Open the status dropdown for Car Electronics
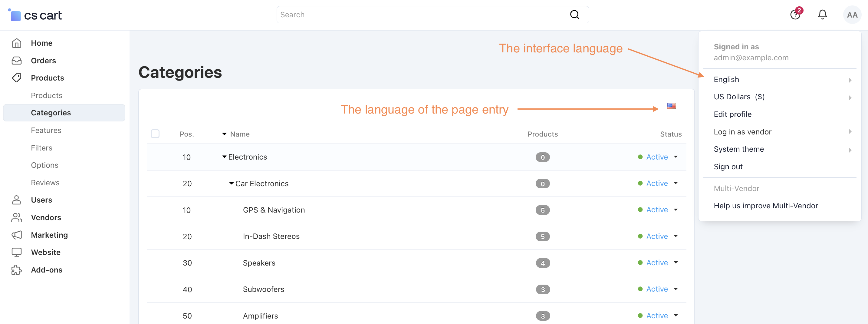Image resolution: width=868 pixels, height=324 pixels. pos(676,183)
